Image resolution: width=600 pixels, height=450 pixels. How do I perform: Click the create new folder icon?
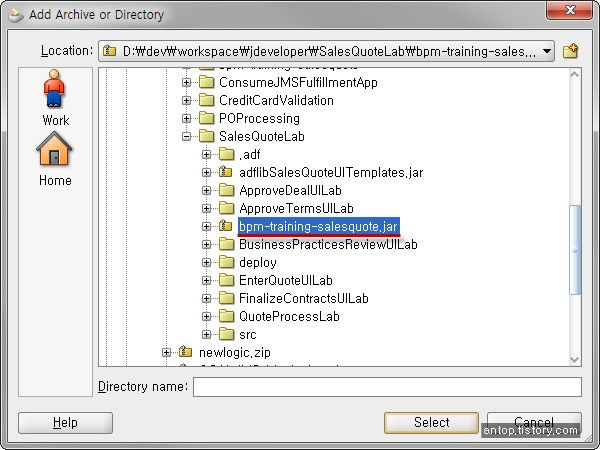(x=570, y=51)
